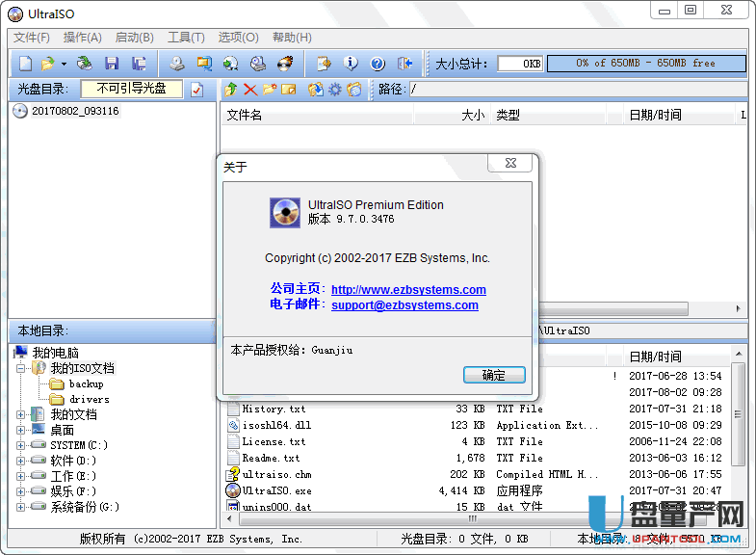Toggle the boot image check icon
The height and width of the screenshot is (555, 756).
pyautogui.click(x=197, y=90)
